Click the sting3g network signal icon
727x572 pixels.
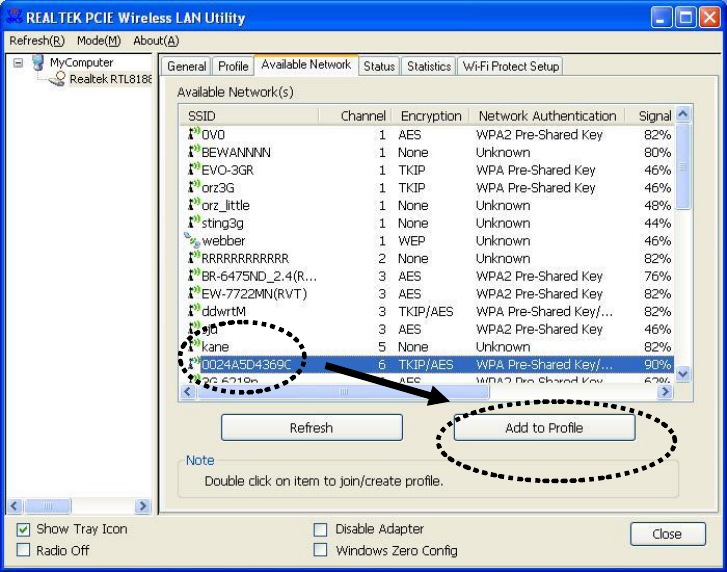[194, 222]
